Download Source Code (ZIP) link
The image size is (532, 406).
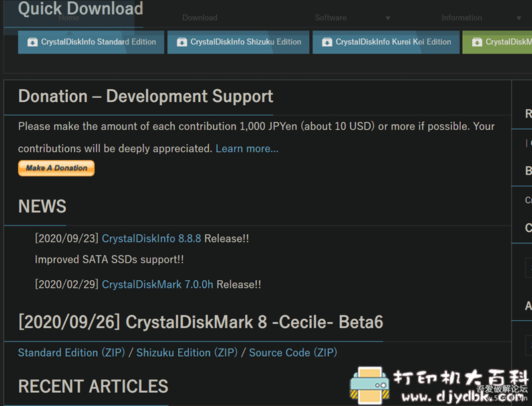[x=293, y=352]
